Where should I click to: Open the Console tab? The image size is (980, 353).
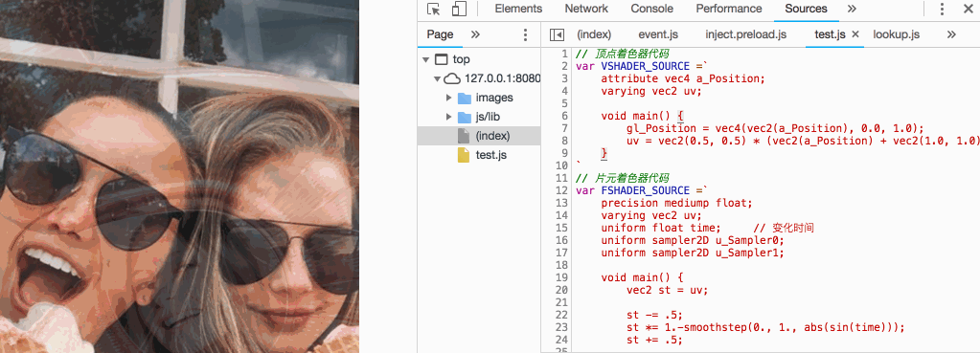pyautogui.click(x=651, y=9)
